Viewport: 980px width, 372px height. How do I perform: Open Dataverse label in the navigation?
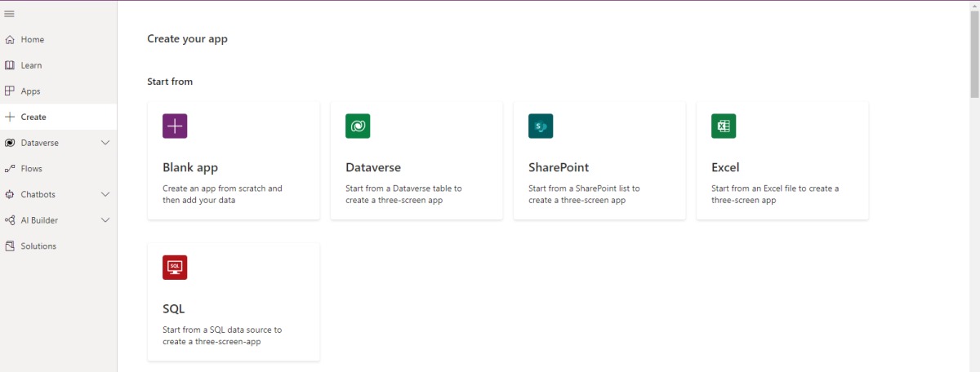[40, 143]
